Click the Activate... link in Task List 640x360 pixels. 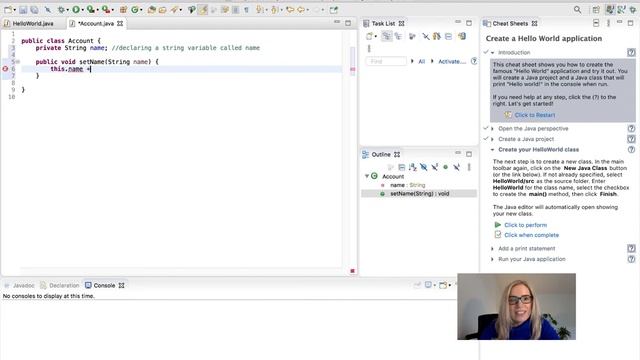(452, 62)
